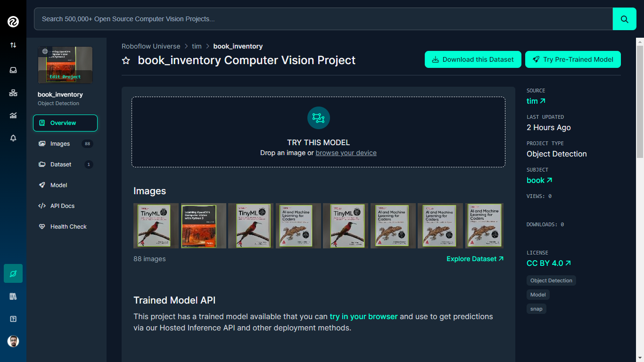Viewport: 644px width, 362px height.
Task: Click try in your browser link
Action: pos(363,316)
